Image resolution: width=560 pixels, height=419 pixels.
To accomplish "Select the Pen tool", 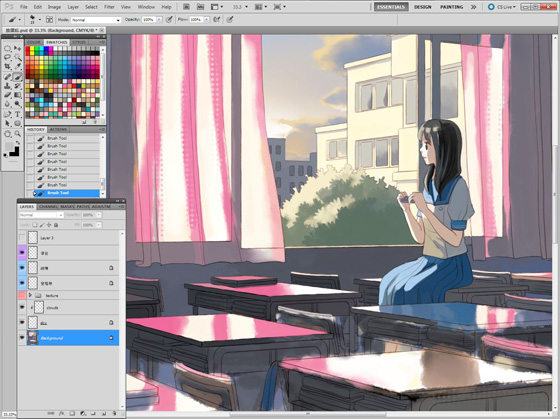I will pyautogui.click(x=7, y=114).
